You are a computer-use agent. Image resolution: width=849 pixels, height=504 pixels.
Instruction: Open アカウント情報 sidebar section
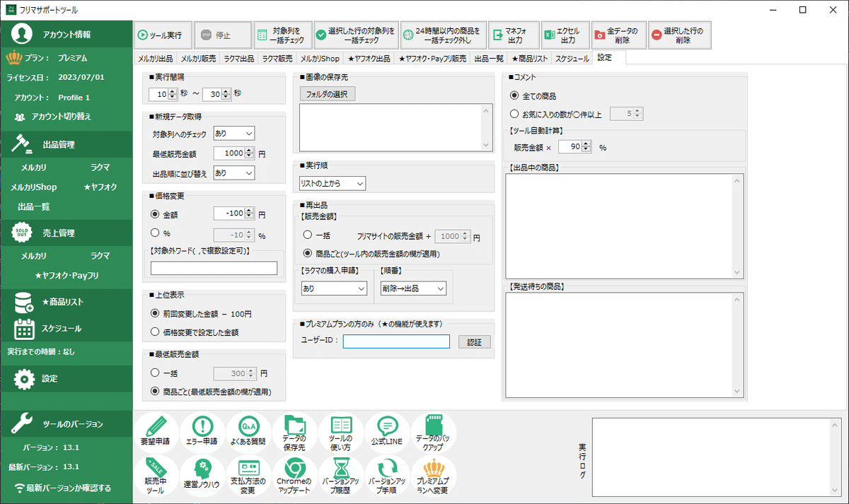[66, 34]
